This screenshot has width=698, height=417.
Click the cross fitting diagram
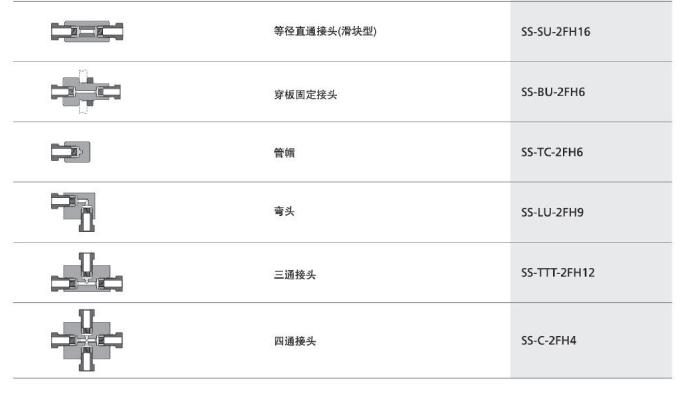coord(87,340)
